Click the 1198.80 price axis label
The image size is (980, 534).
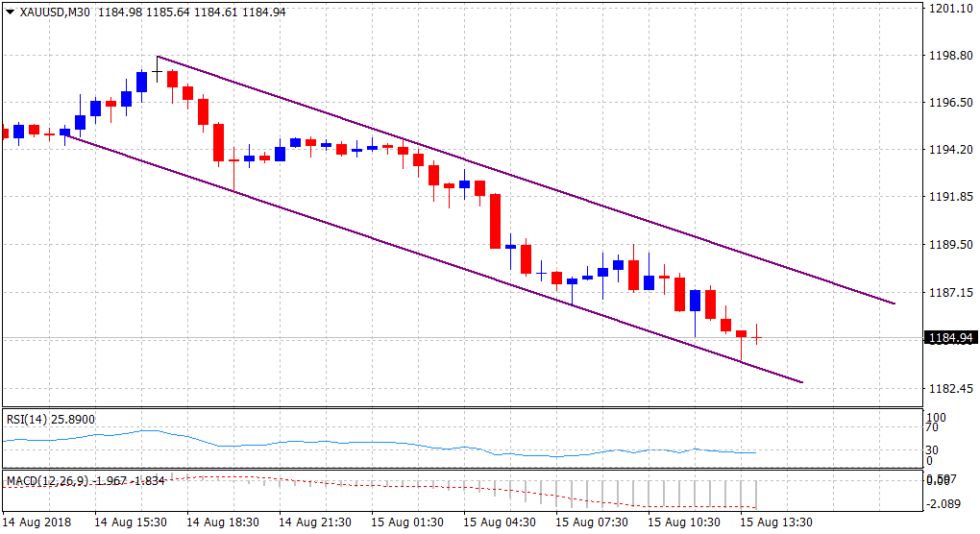[x=947, y=56]
